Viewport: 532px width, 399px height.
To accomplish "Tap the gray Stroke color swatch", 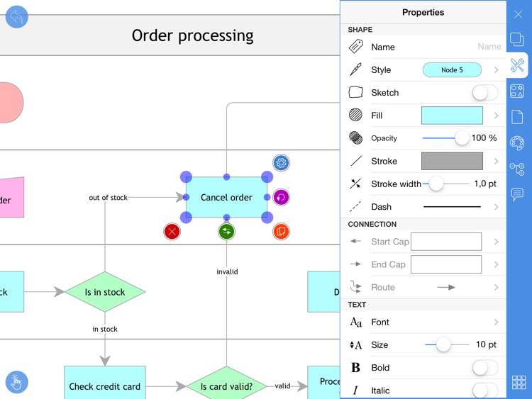I will point(452,161).
